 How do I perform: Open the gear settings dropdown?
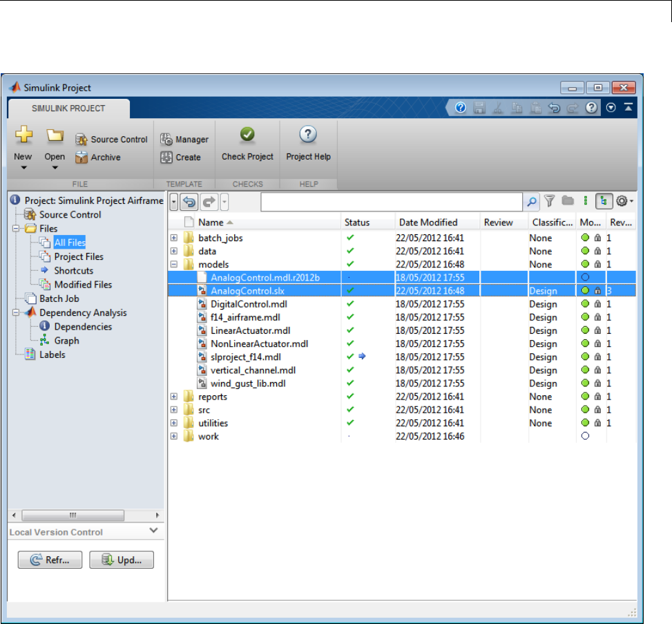point(624,200)
